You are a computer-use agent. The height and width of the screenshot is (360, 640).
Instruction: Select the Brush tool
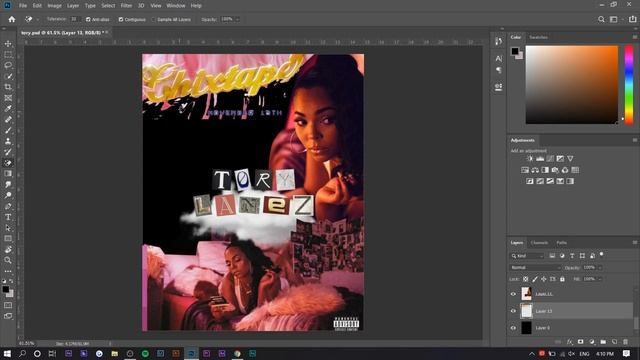[x=8, y=130]
